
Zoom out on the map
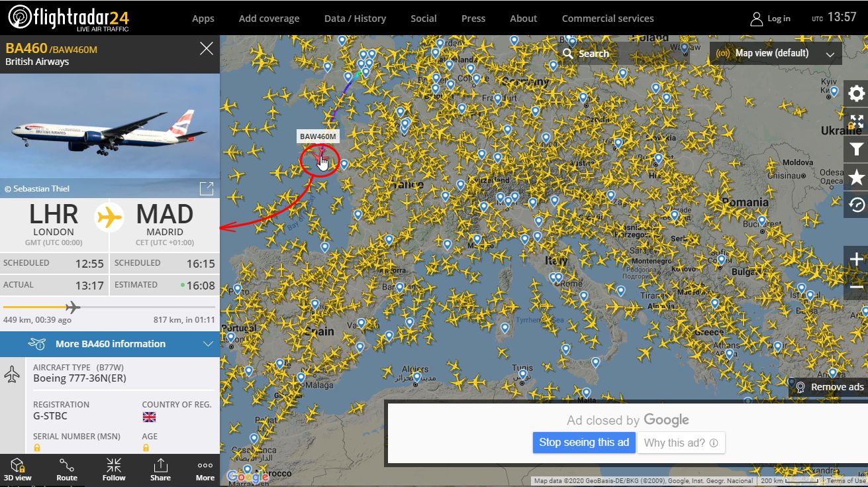pos(856,288)
